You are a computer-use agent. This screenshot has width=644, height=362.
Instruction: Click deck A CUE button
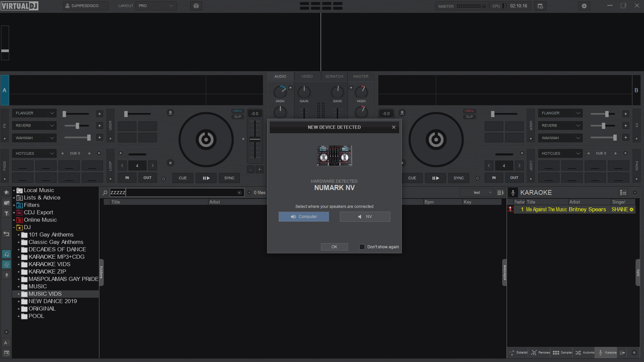pos(183,178)
